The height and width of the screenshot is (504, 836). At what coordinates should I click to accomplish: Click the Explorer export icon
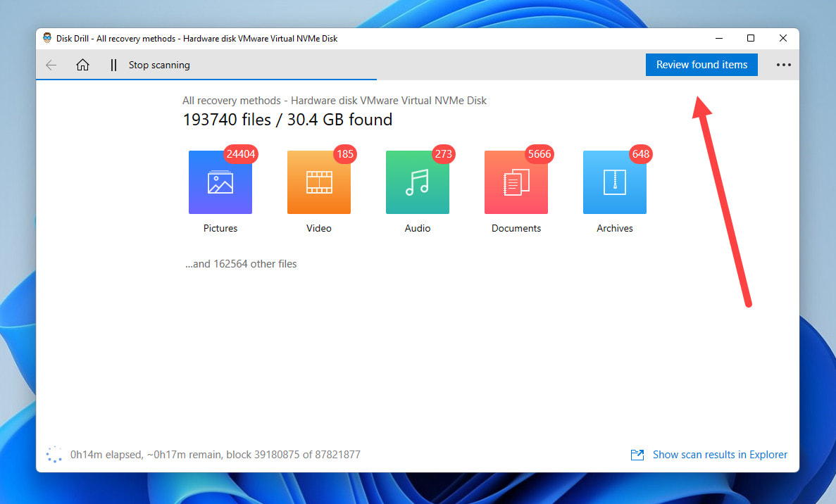(x=637, y=455)
